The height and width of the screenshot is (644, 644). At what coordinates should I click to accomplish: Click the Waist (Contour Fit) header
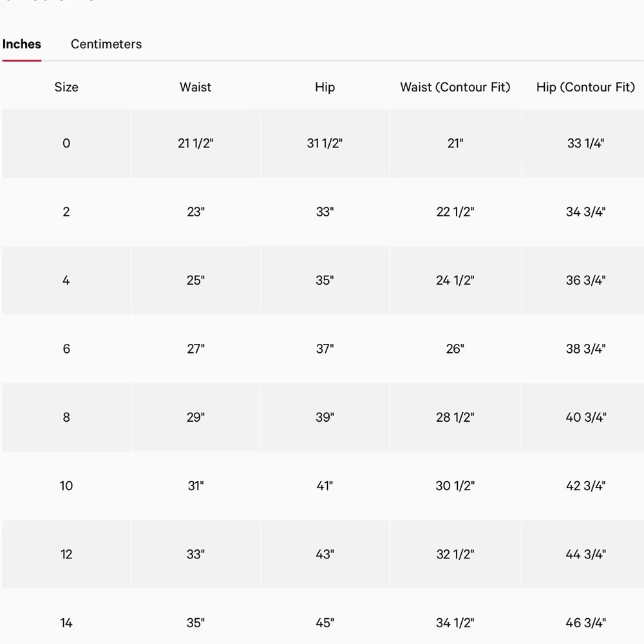pyautogui.click(x=455, y=87)
